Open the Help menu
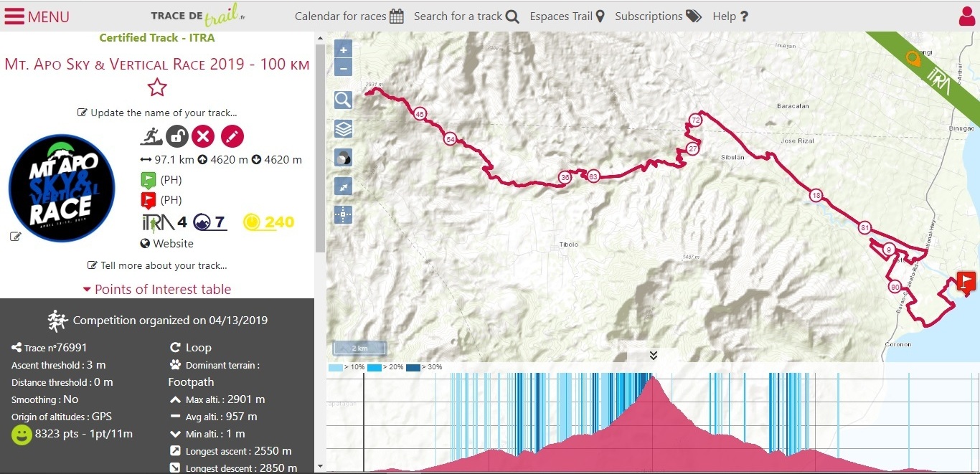The image size is (980, 474). coord(730,16)
